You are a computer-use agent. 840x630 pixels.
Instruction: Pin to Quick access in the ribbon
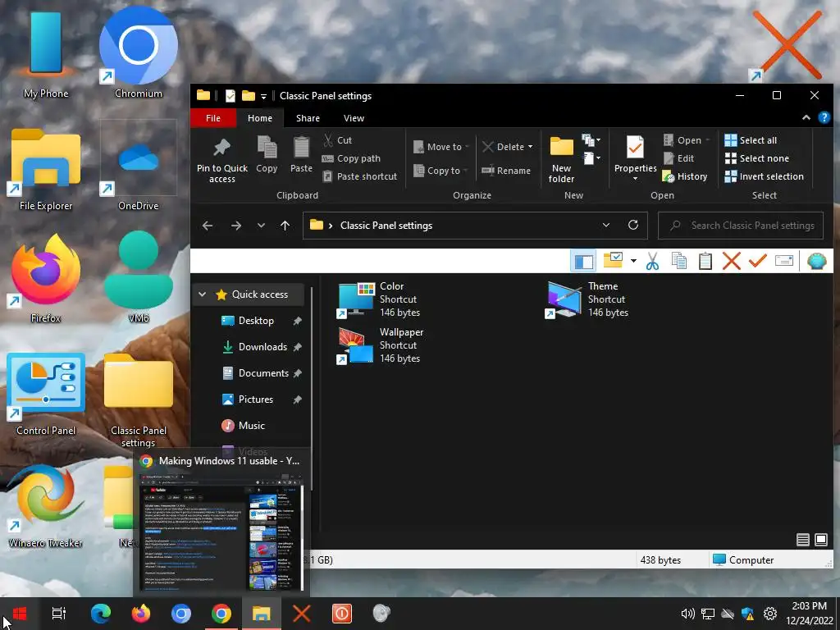click(x=221, y=160)
